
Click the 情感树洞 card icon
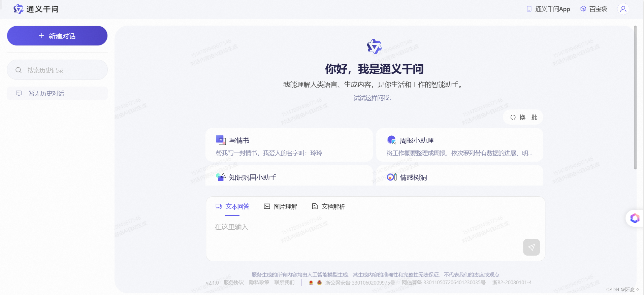click(392, 177)
